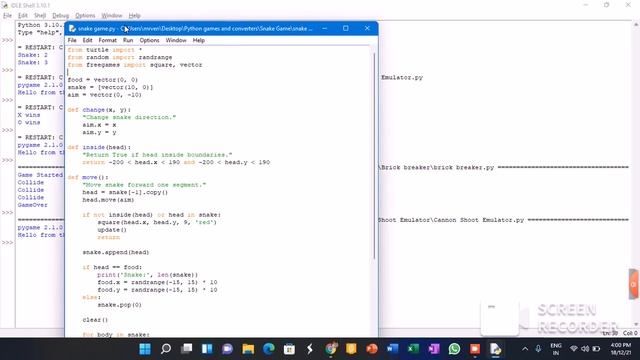Open Format menu in snake game editor
The image size is (640, 360).
[108, 40]
